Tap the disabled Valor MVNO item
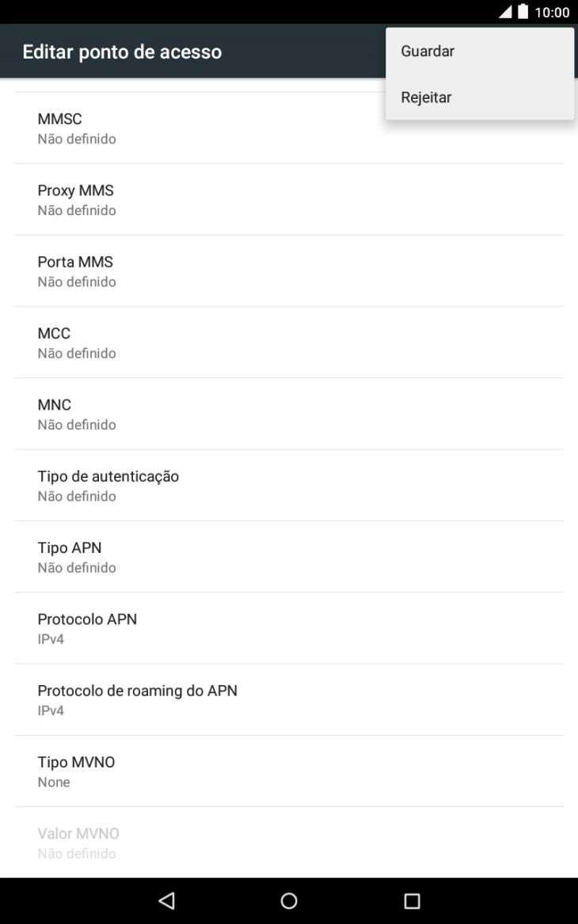578x924 pixels. pos(289,842)
